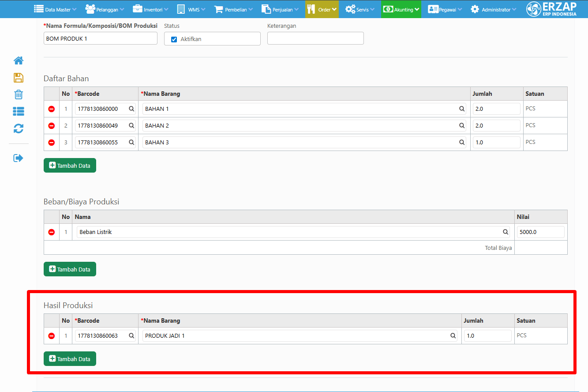588x392 pixels.
Task: Click the Home icon in left sidebar
Action: 19,60
